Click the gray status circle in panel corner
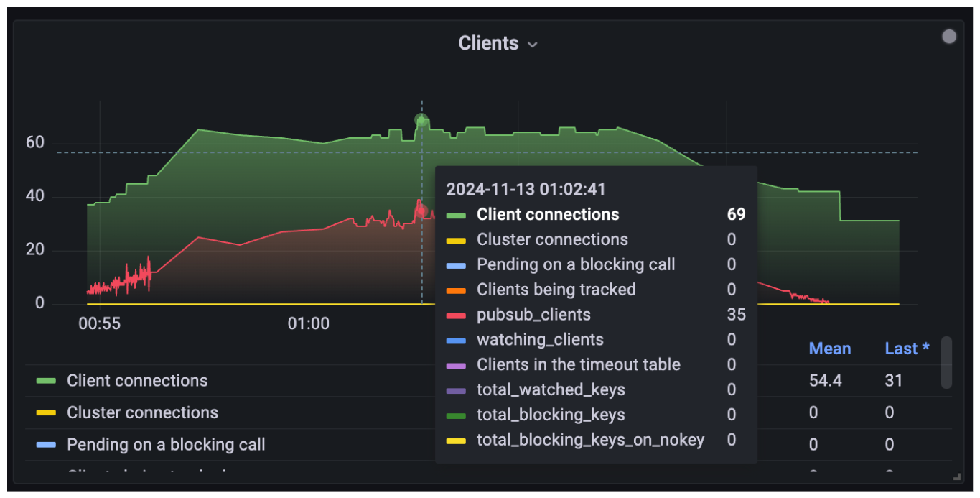This screenshot has height=498, width=980. [x=949, y=37]
